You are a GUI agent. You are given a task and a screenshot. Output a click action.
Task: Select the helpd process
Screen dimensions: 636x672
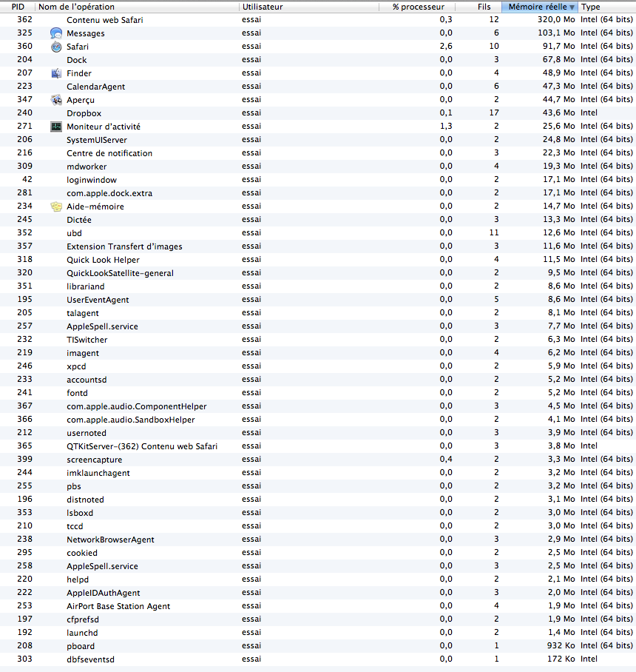click(318, 579)
